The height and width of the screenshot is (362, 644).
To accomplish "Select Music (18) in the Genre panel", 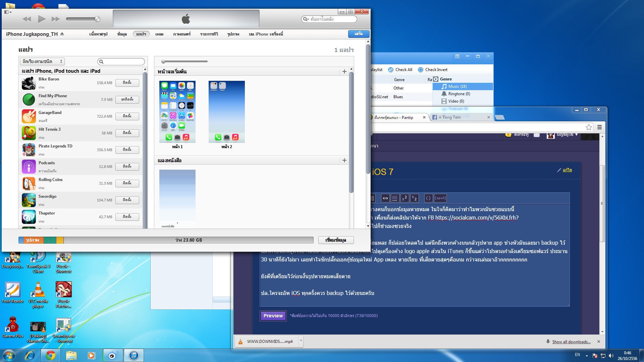I will 463,86.
